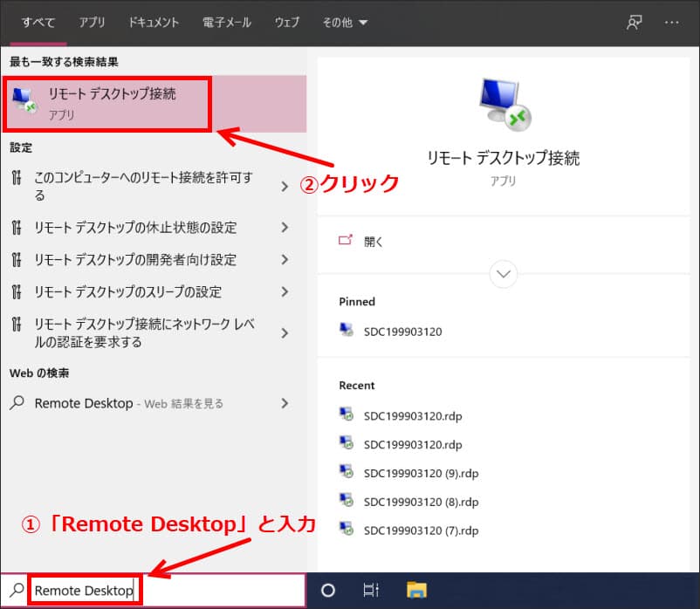The height and width of the screenshot is (609, 700).
Task: Click the feedback icon in search header
Action: [x=635, y=23]
